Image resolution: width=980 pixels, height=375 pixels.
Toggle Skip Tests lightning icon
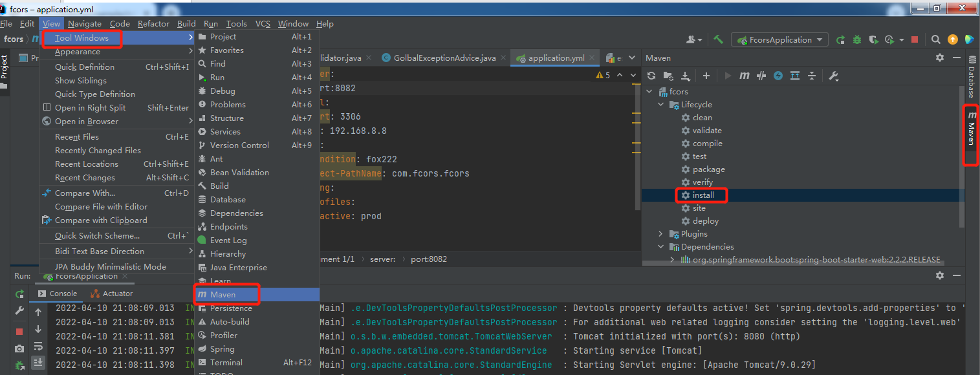click(778, 76)
